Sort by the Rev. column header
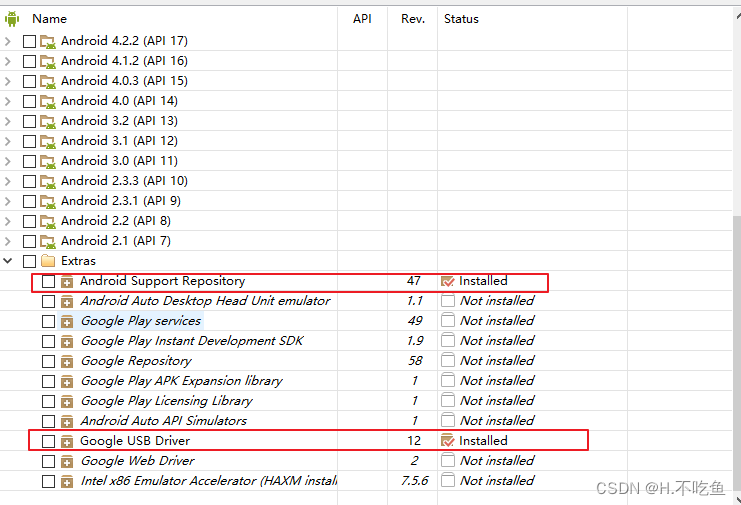Image resolution: width=741 pixels, height=505 pixels. pos(413,19)
